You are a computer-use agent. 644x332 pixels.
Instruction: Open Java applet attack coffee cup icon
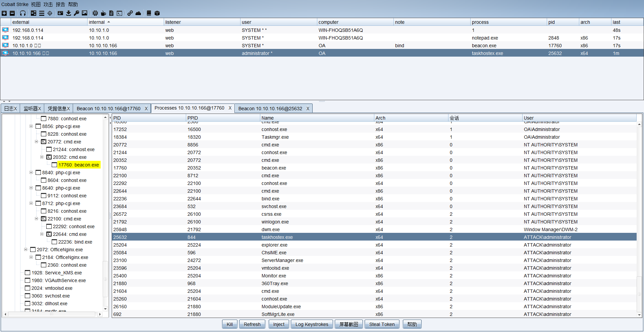(x=103, y=13)
